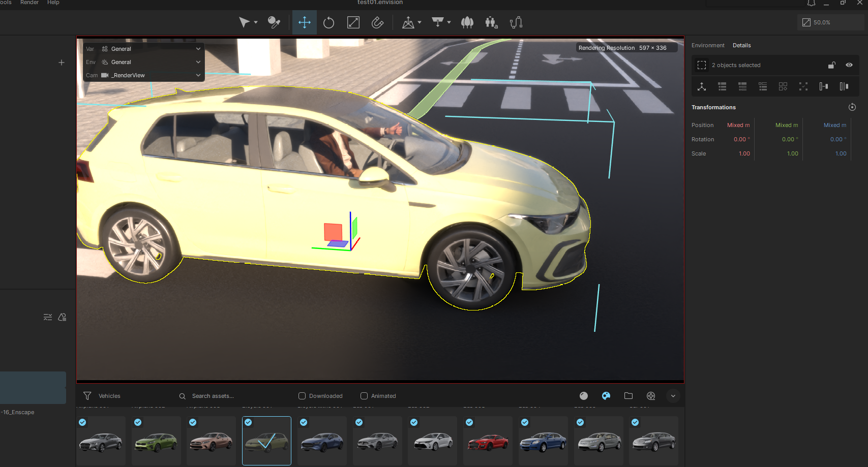Switch to the Environment tab
This screenshot has height=467, width=868.
coord(708,45)
